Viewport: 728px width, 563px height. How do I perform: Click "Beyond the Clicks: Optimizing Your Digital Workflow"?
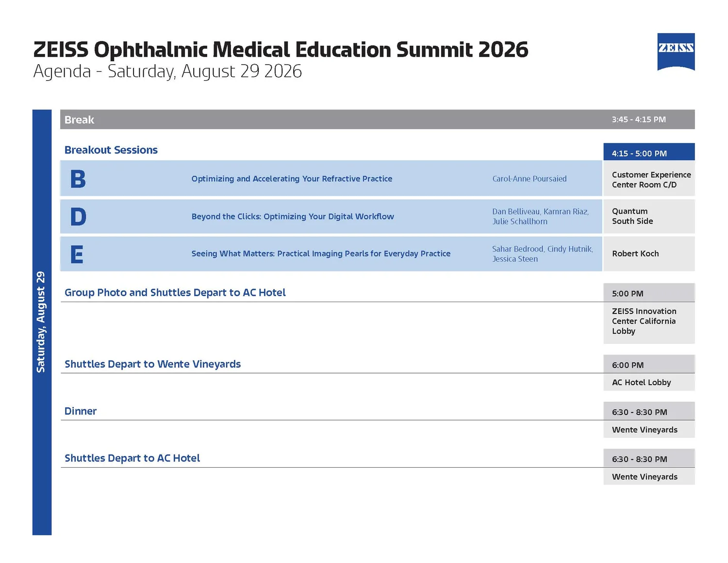coord(293,217)
